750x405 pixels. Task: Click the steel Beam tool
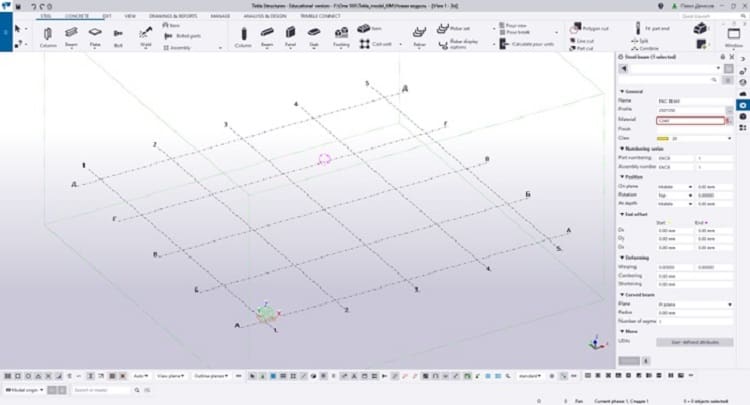(71, 37)
